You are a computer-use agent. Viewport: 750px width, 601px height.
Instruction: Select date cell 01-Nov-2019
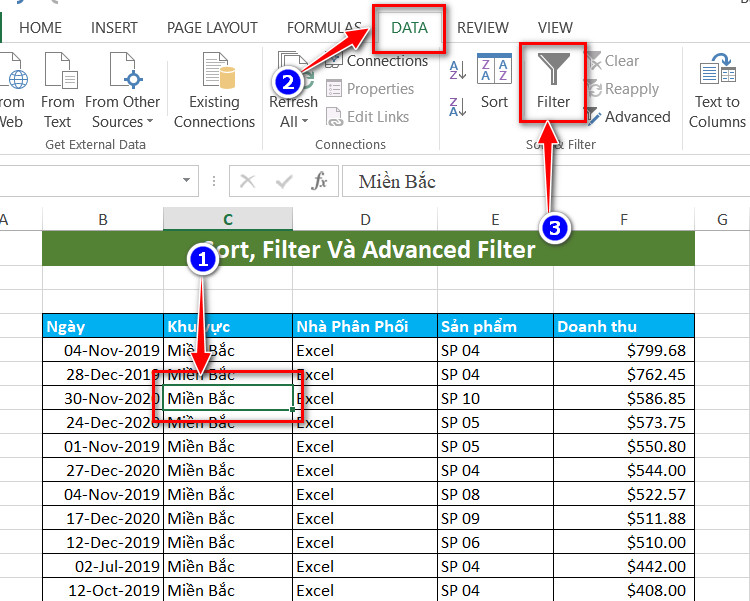(103, 446)
